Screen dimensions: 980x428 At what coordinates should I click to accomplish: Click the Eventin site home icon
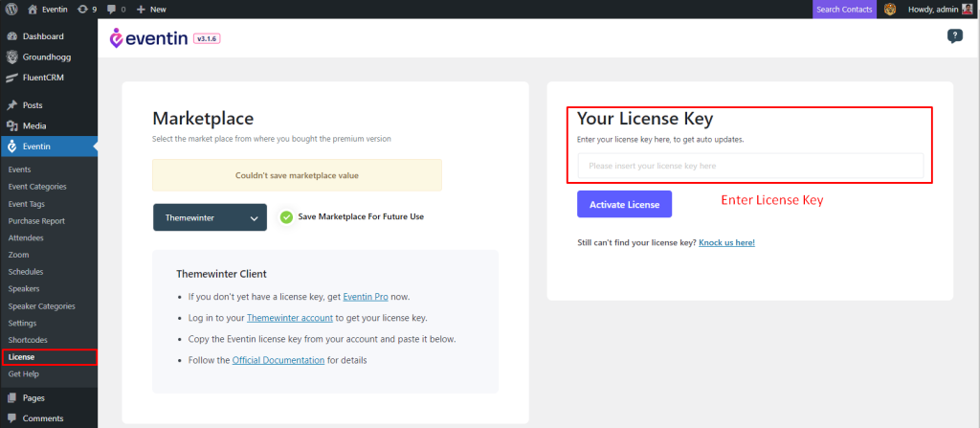coord(33,10)
